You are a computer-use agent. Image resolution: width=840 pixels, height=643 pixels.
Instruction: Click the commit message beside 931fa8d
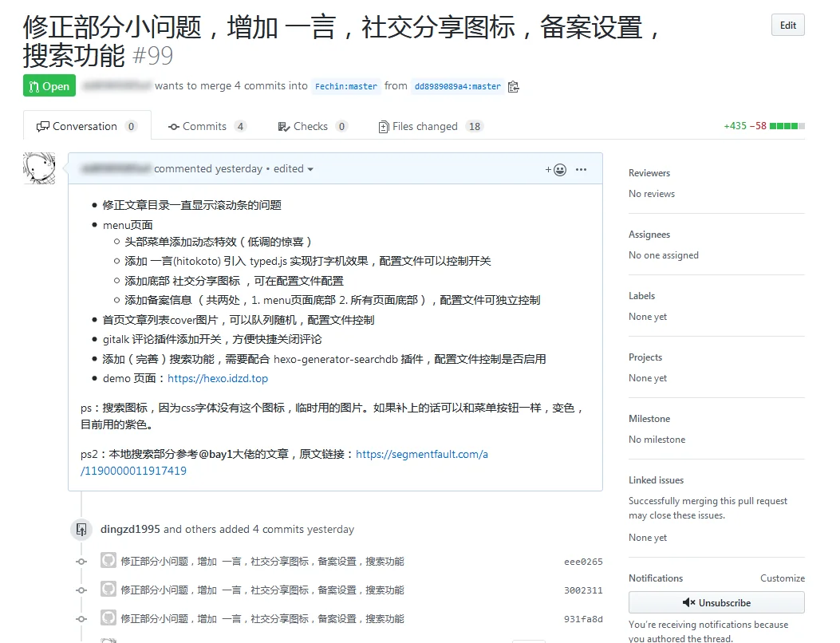pyautogui.click(x=262, y=619)
